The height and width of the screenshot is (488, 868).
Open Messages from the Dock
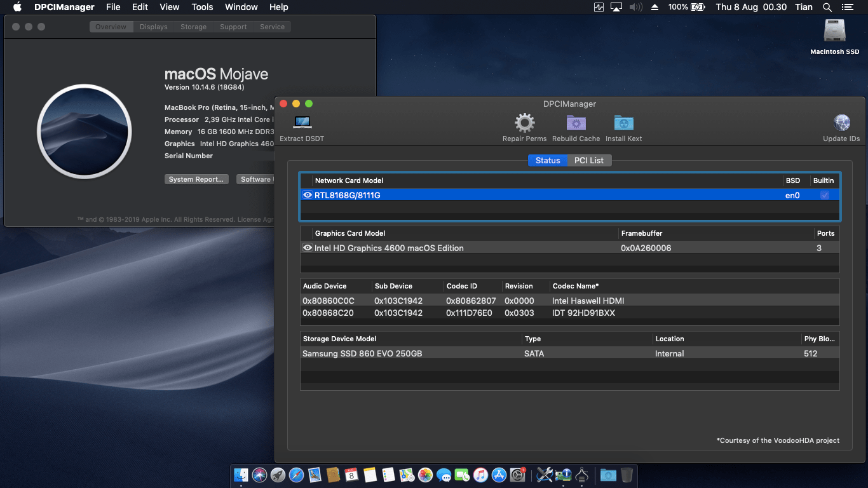443,475
